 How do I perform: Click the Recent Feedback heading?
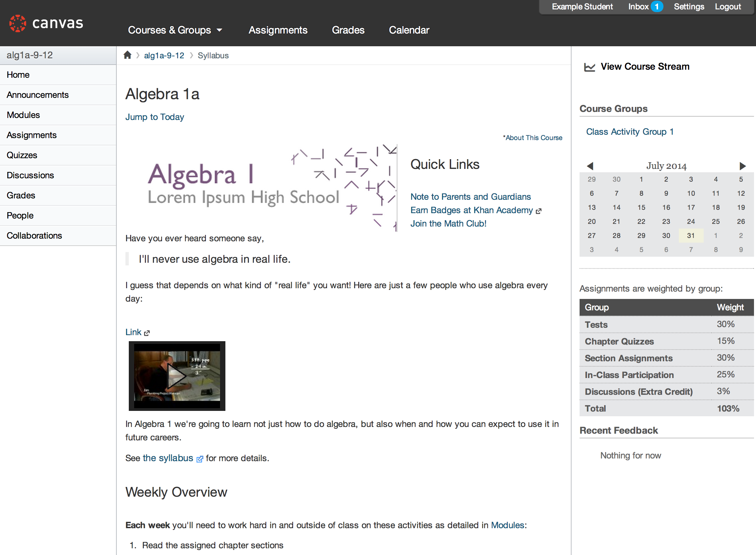[x=618, y=431]
